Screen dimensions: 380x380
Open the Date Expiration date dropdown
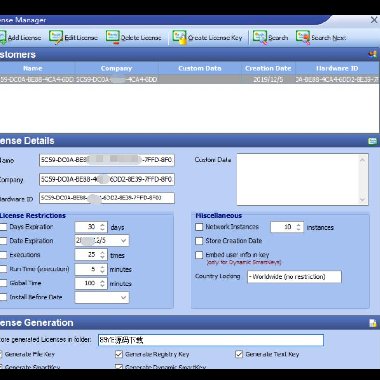click(123, 241)
